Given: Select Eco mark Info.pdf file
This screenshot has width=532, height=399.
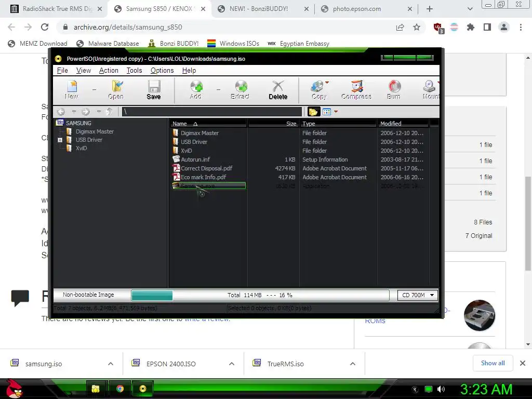Looking at the screenshot, I should pos(203,177).
